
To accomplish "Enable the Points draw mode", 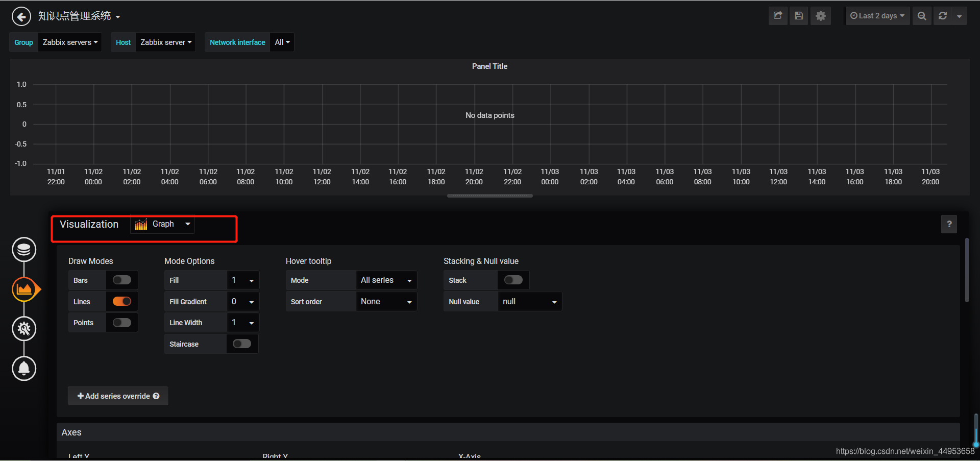I will pyautogui.click(x=122, y=323).
